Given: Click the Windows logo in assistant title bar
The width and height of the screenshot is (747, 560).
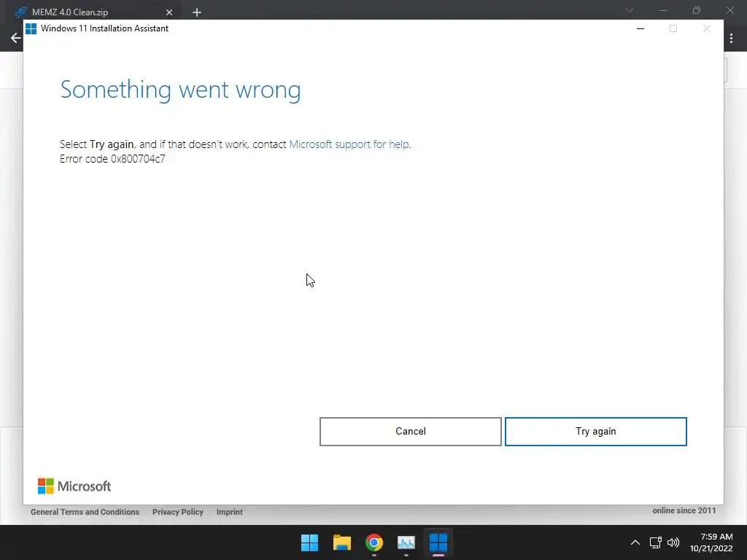Looking at the screenshot, I should point(31,28).
